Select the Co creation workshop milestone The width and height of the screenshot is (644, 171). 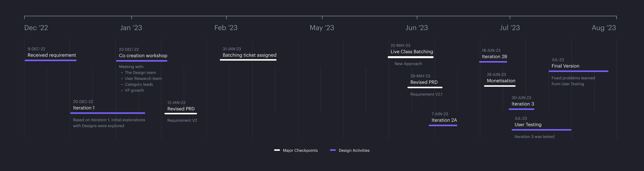pos(143,56)
